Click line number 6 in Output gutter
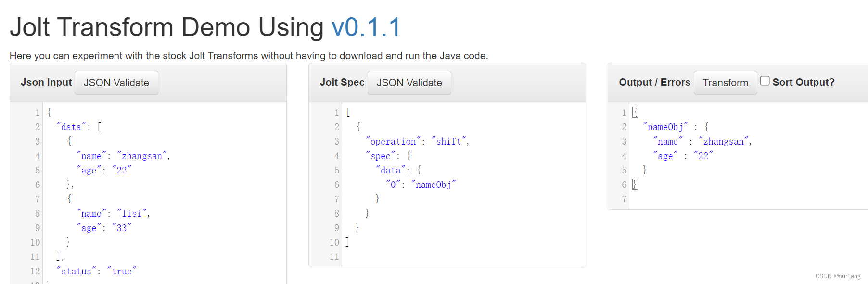868x284 pixels. point(624,185)
